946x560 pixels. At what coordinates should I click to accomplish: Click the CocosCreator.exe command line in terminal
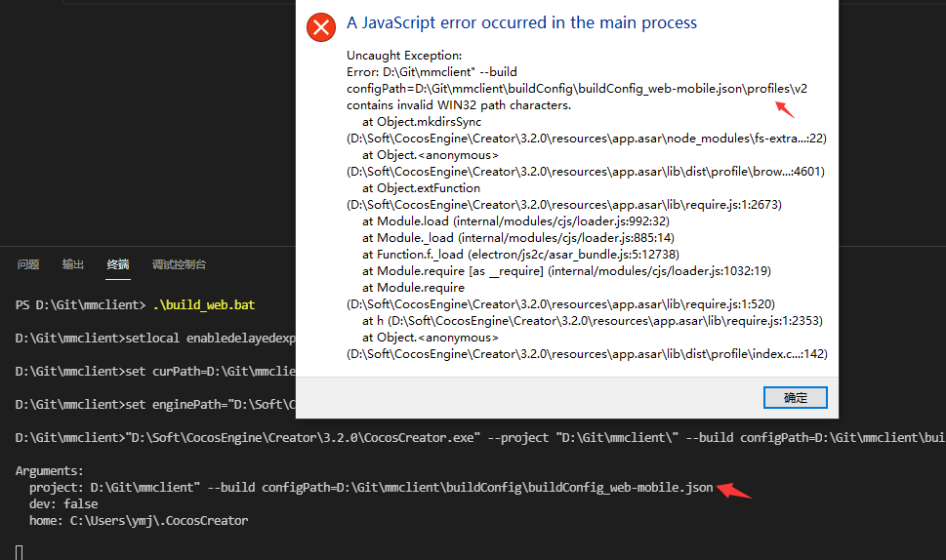pos(480,438)
